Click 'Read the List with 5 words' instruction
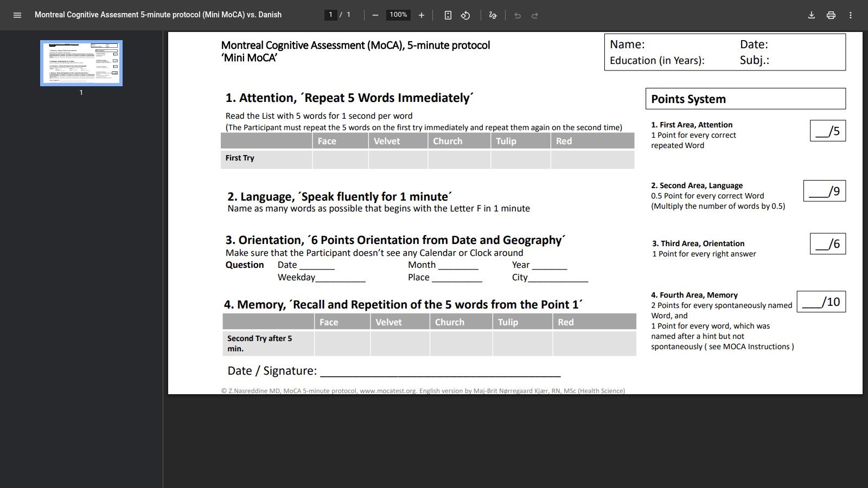Screen dimensions: 868x488 [319, 115]
